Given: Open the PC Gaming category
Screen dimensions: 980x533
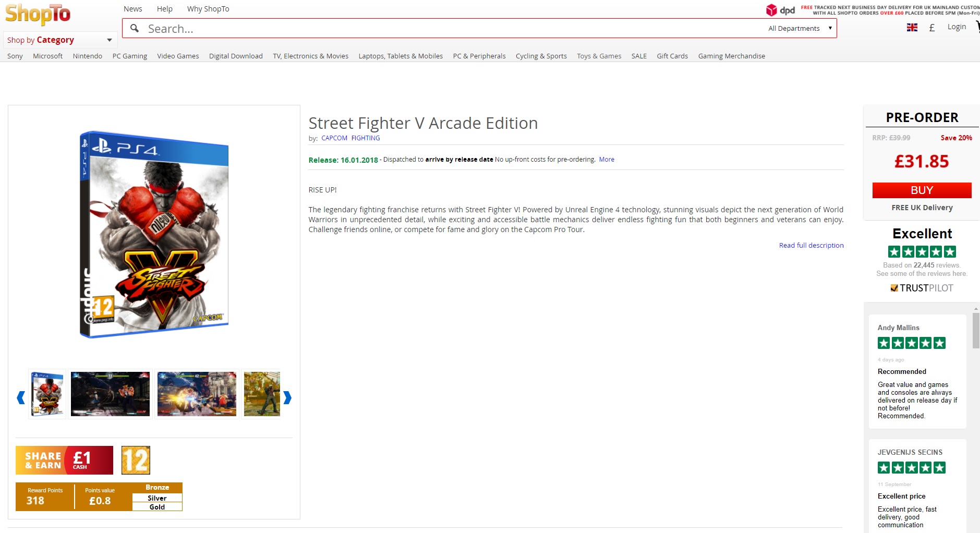Looking at the screenshot, I should tap(130, 56).
